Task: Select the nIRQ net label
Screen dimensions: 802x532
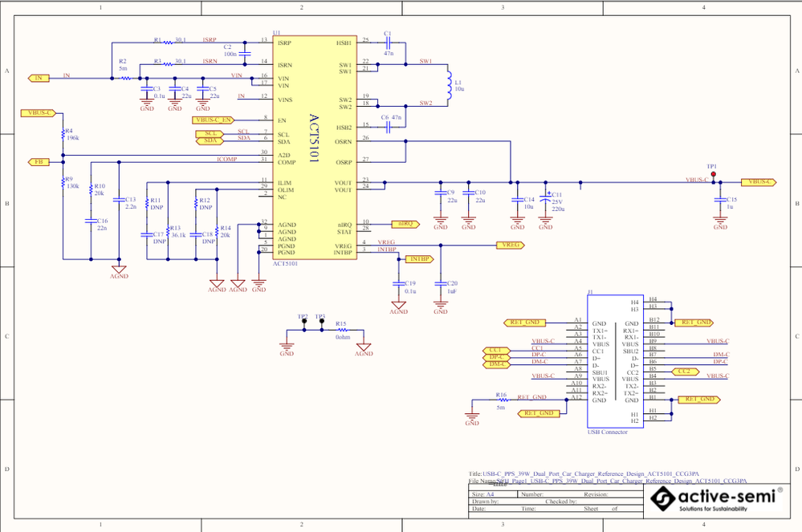Action: (x=405, y=223)
